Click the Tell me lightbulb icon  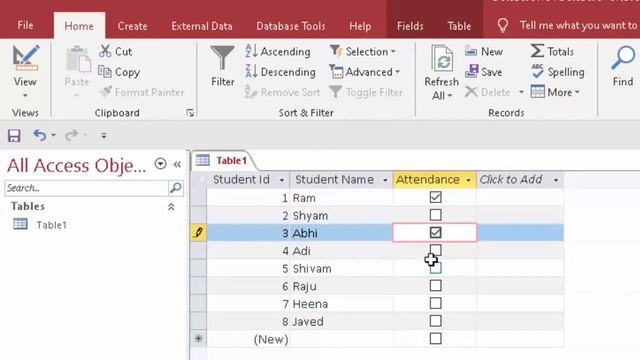pos(503,26)
